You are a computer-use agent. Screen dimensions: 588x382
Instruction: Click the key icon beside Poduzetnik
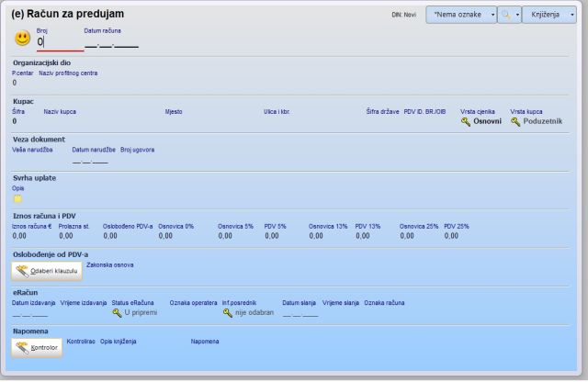(x=515, y=121)
